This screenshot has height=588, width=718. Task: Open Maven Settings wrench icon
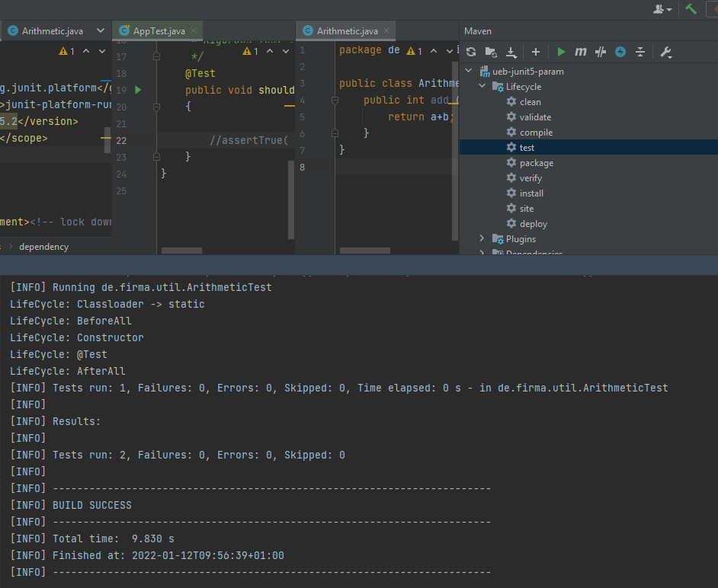[665, 52]
